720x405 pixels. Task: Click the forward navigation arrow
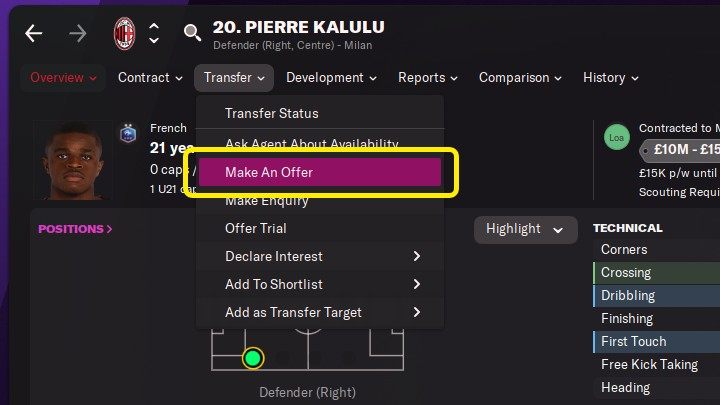(x=79, y=33)
